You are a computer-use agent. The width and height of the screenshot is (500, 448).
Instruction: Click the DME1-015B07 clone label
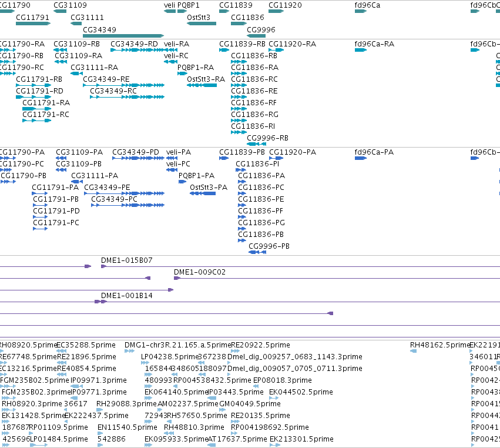click(126, 260)
